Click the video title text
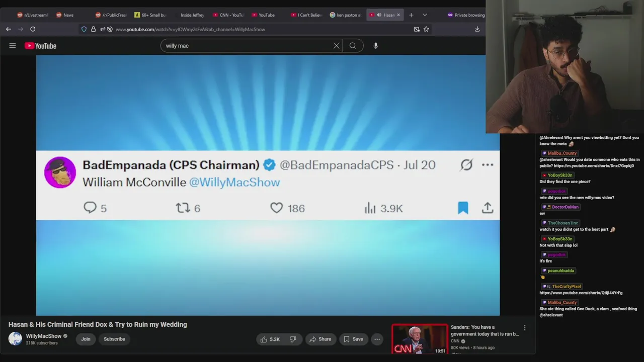Image resolution: width=644 pixels, height=362 pixels. [98, 324]
